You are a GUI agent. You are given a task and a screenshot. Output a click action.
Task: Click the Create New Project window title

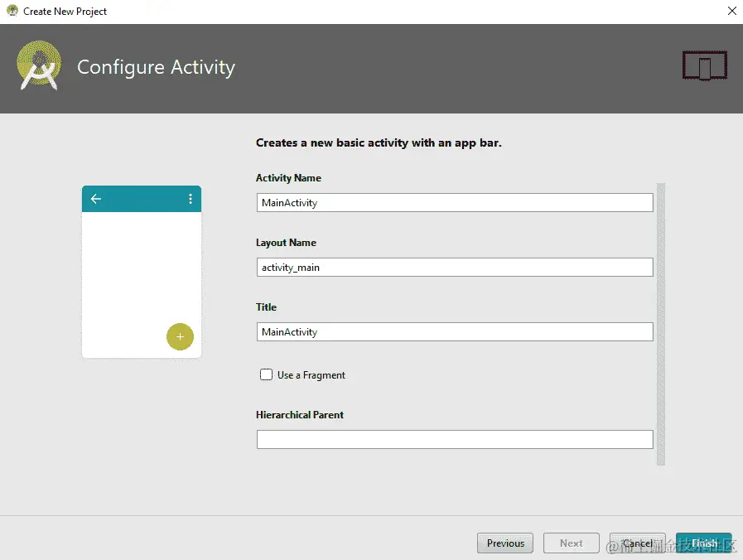pyautogui.click(x=65, y=11)
